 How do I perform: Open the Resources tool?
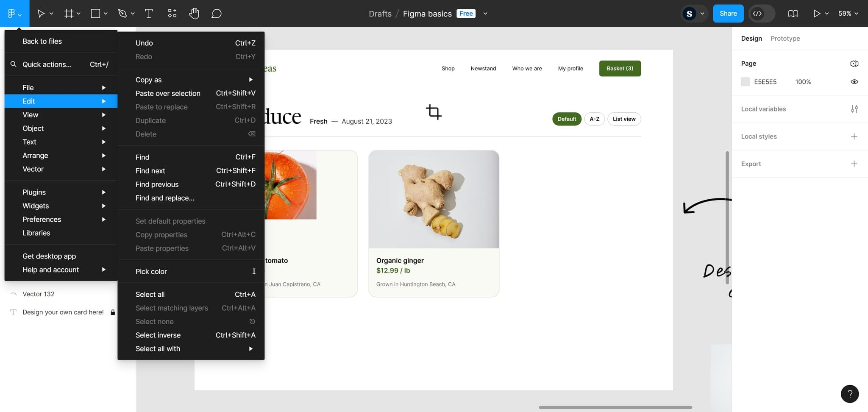[172, 14]
